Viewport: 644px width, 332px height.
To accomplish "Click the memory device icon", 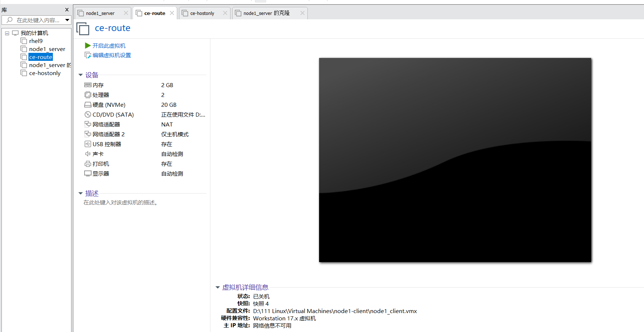I will pos(88,85).
